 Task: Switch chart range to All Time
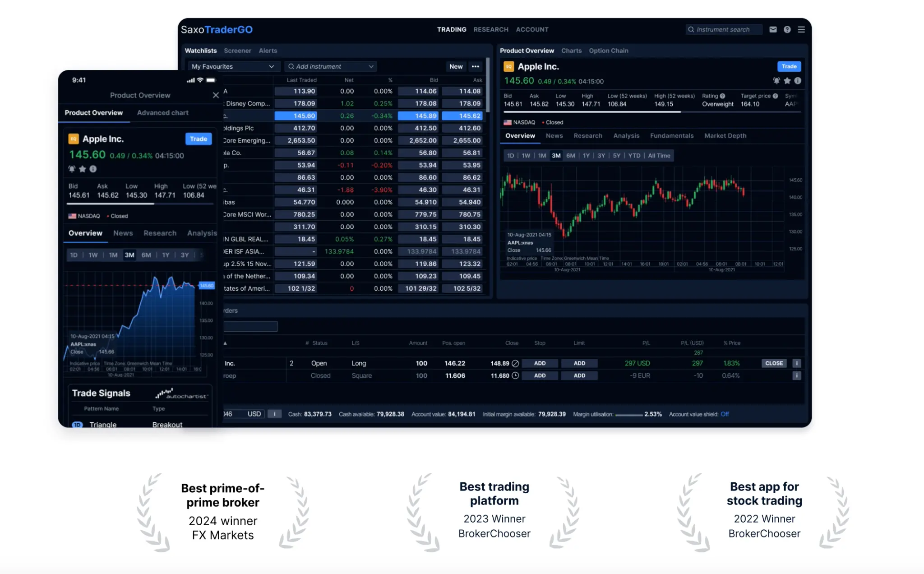659,156
